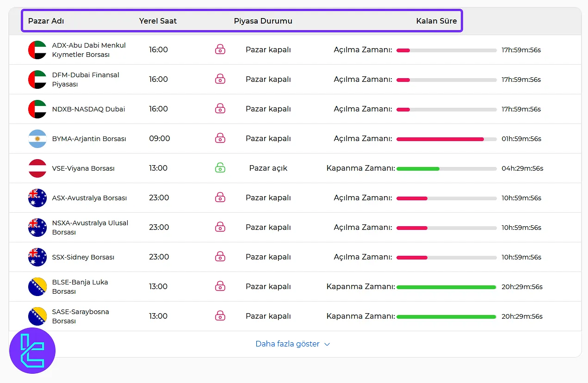Click the Argentina flag for BYMA
The width and height of the screenshot is (588, 383).
[x=37, y=139]
